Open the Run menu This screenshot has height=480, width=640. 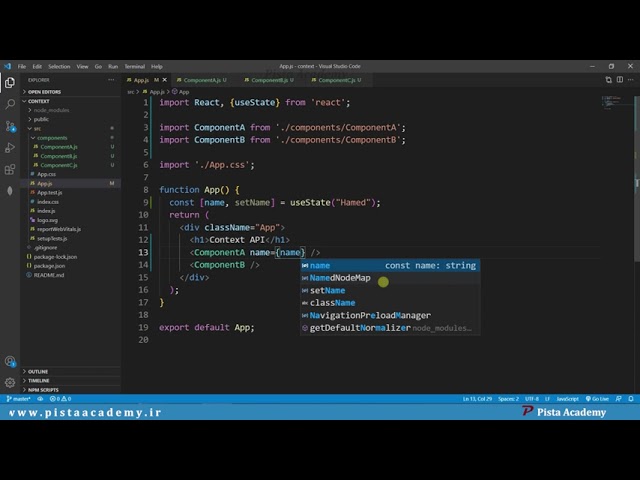pyautogui.click(x=113, y=67)
